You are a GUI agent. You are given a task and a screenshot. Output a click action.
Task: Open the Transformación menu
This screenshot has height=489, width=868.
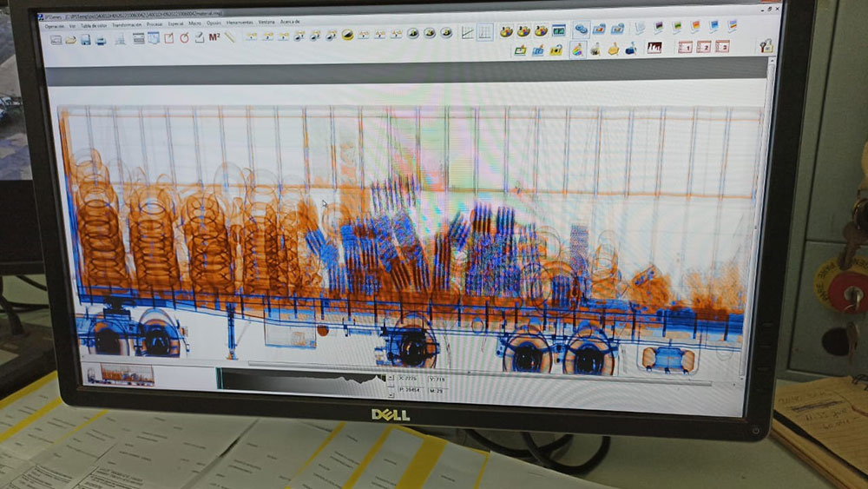pos(127,24)
